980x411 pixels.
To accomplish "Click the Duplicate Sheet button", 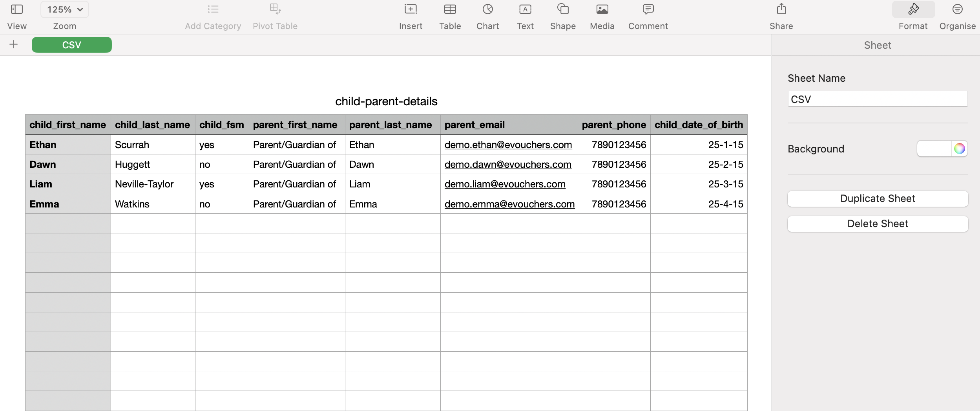I will pos(877,198).
